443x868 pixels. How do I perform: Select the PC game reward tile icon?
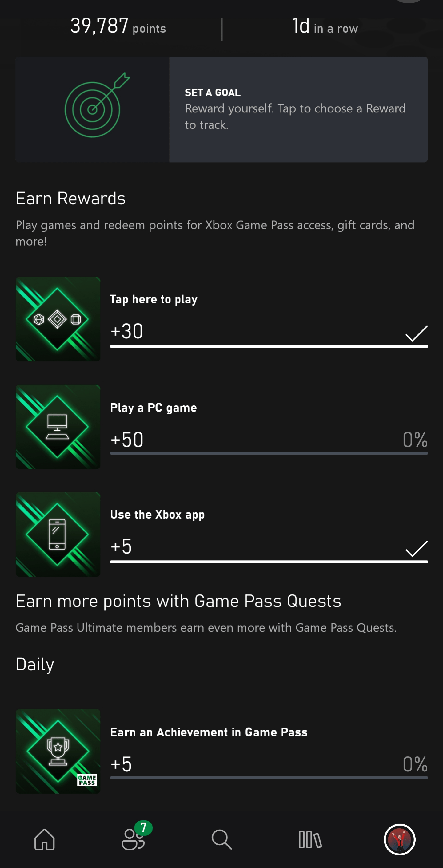point(58,427)
